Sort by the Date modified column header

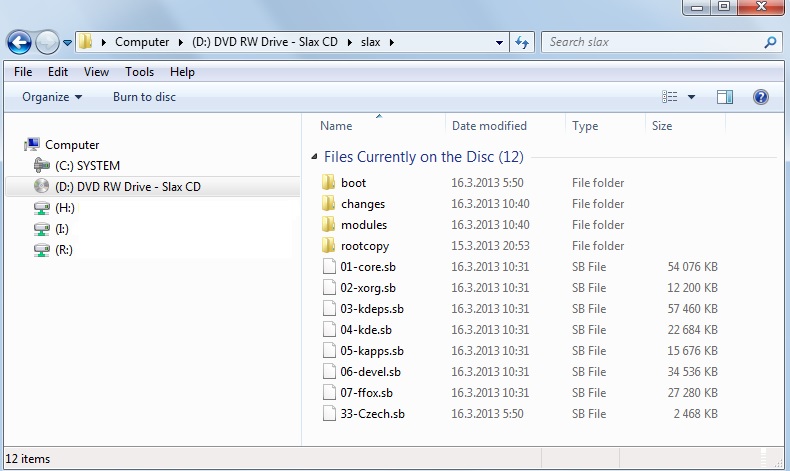click(x=489, y=126)
